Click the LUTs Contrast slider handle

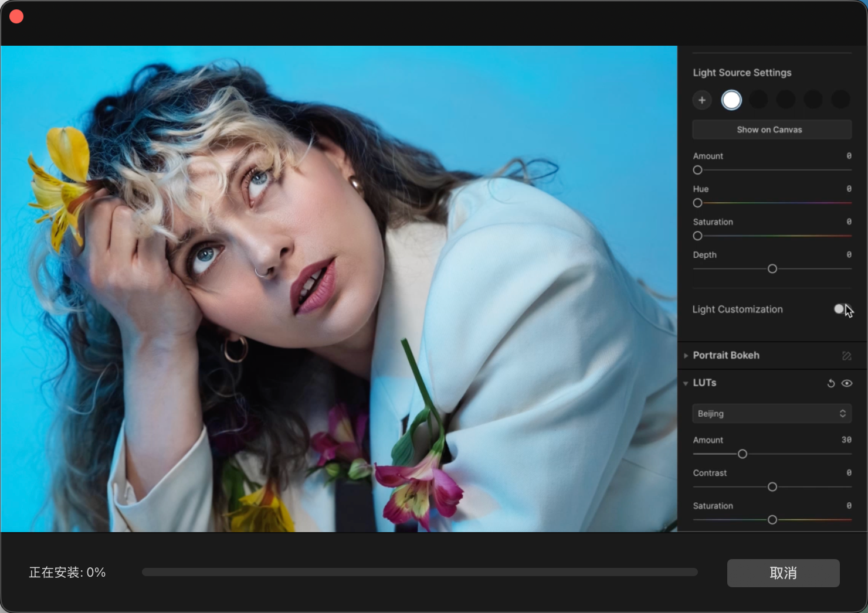(772, 487)
